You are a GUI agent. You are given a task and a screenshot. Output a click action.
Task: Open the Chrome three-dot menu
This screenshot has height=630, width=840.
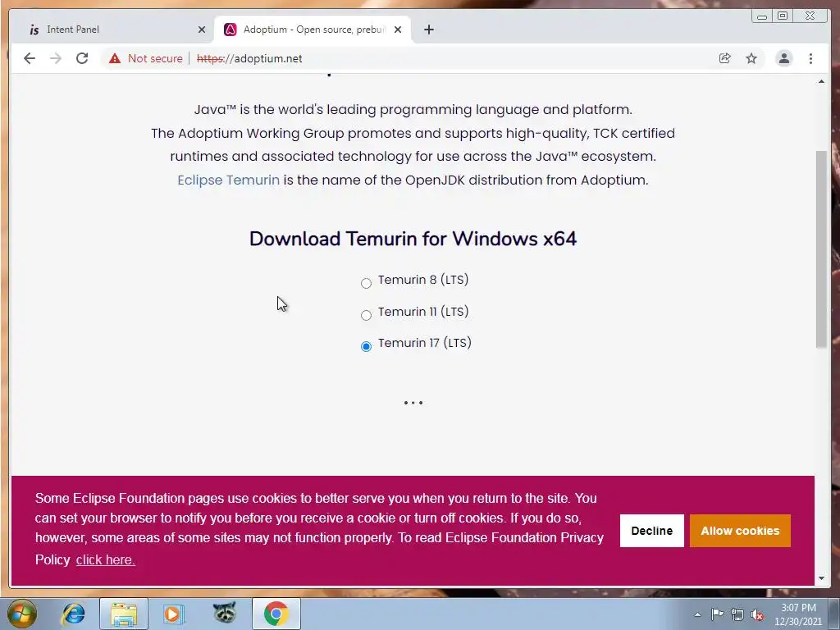click(x=810, y=58)
